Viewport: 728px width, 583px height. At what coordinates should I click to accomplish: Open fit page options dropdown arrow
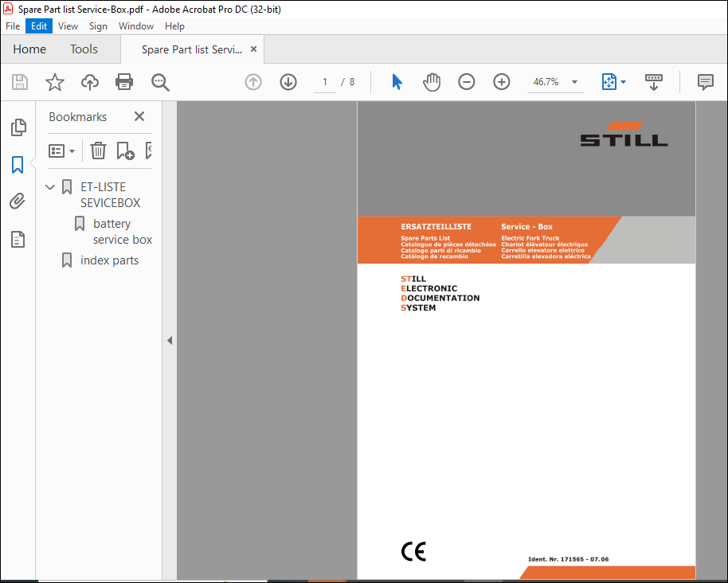pos(623,82)
